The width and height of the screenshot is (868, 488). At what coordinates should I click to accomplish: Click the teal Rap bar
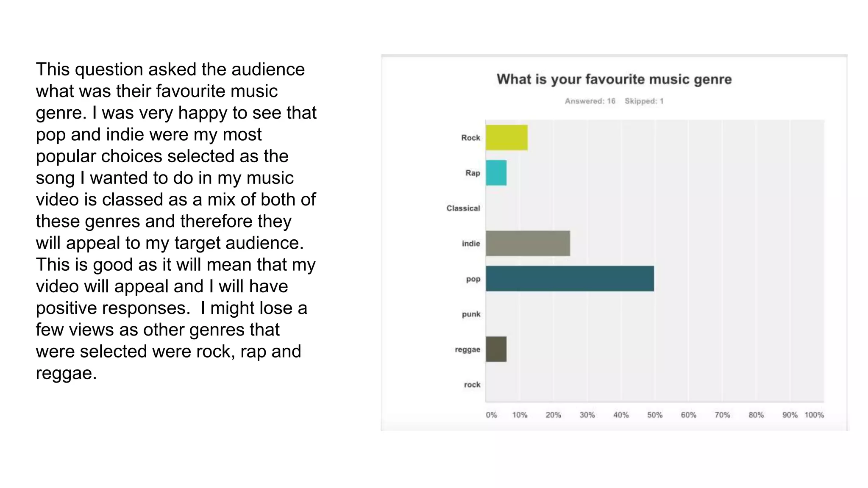(496, 173)
